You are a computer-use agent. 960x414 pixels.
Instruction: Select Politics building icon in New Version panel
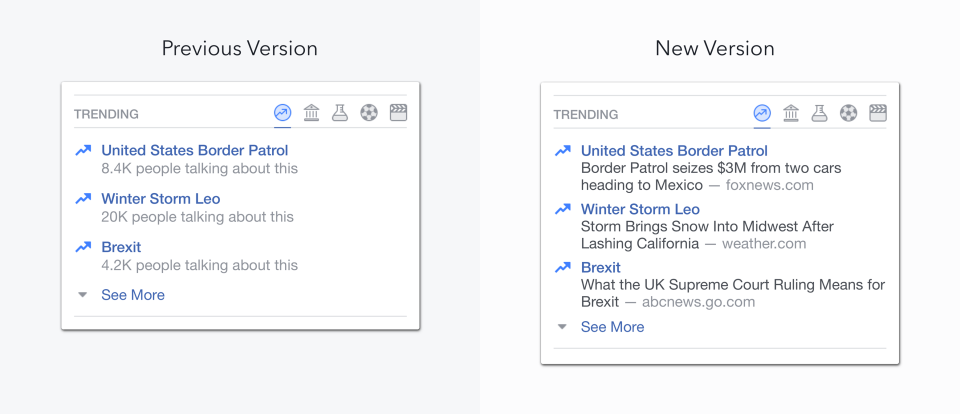791,113
